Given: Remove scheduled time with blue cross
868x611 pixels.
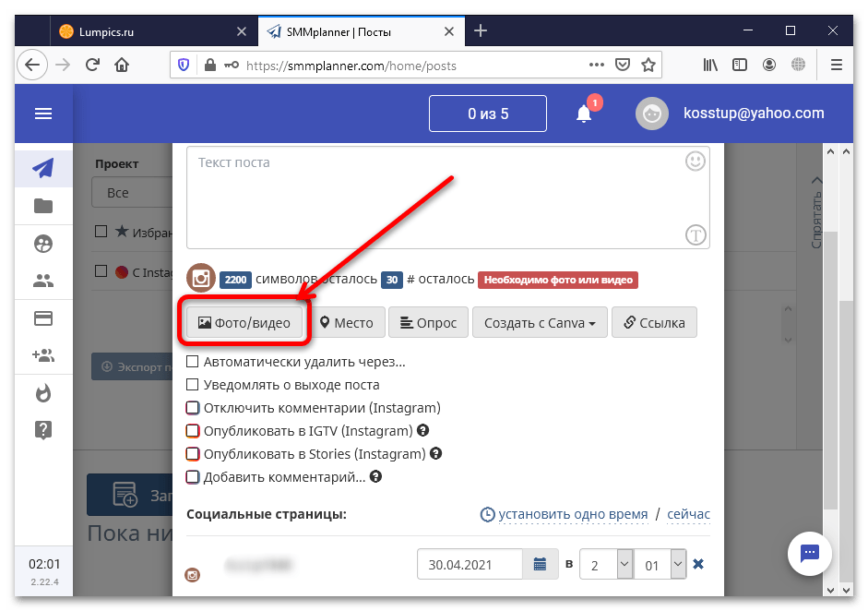Looking at the screenshot, I should click(x=698, y=564).
